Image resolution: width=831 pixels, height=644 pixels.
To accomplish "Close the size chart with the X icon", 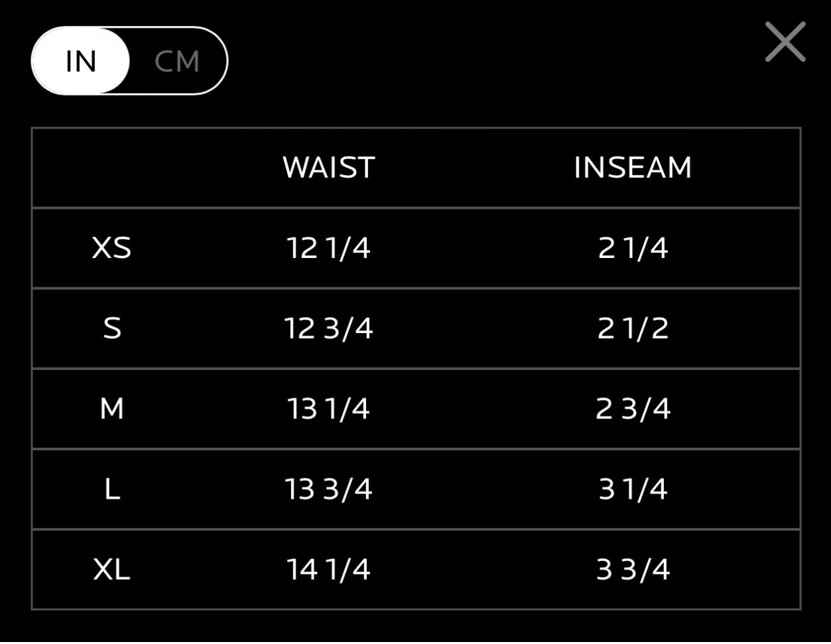I will tap(785, 42).
